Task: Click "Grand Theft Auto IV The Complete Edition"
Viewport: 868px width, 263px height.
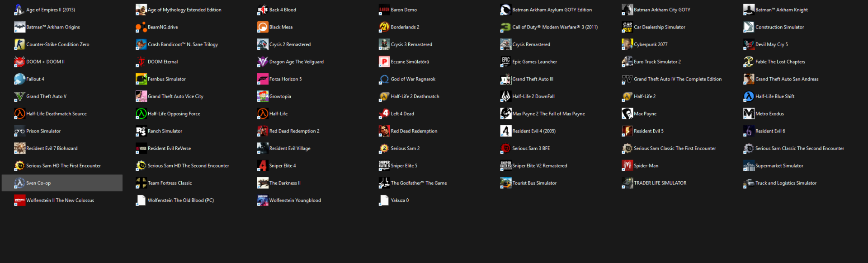Action: (678, 79)
